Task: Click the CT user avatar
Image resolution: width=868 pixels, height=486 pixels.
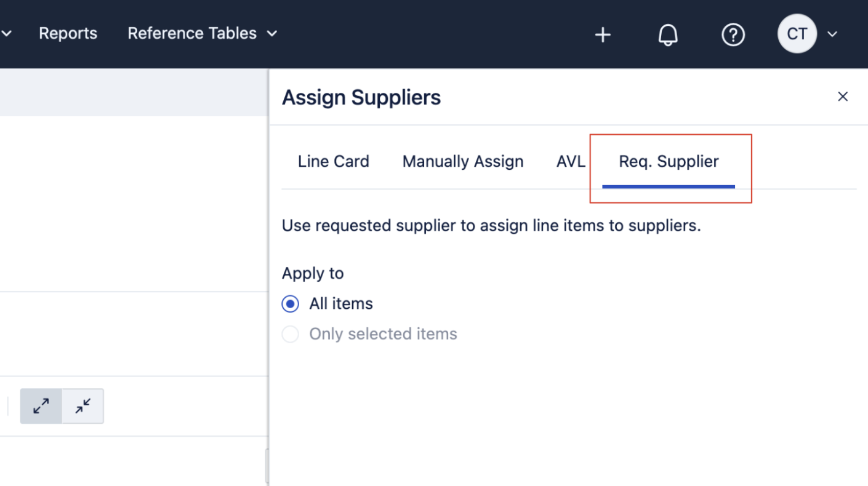Action: click(x=797, y=34)
